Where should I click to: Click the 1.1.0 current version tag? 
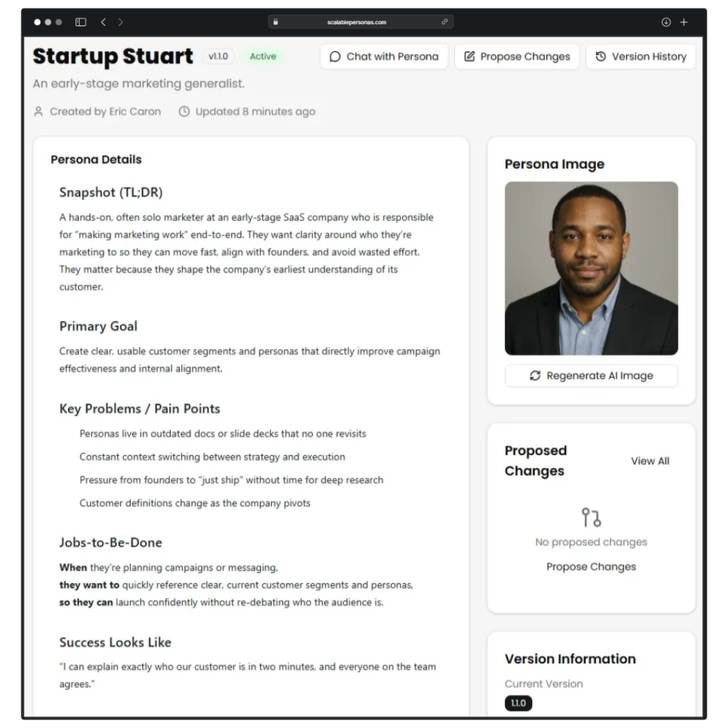(x=518, y=703)
